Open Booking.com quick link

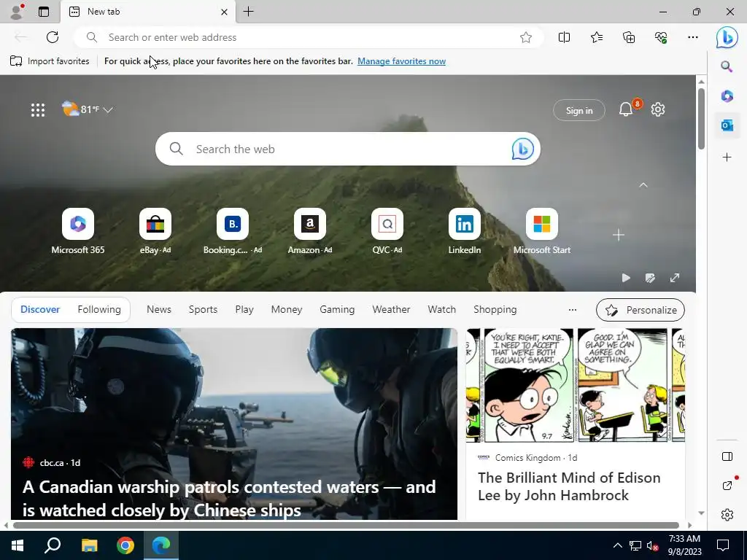pos(233,231)
